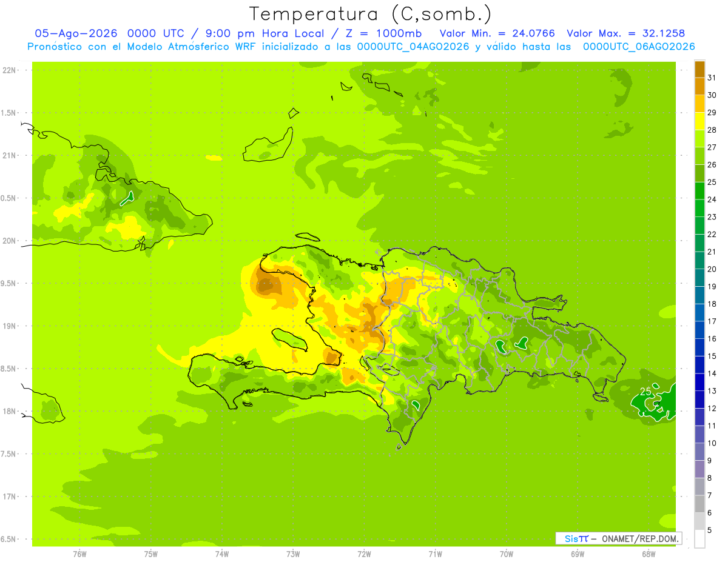
Task: Click the '20N' latitude axis label
Action: point(9,241)
